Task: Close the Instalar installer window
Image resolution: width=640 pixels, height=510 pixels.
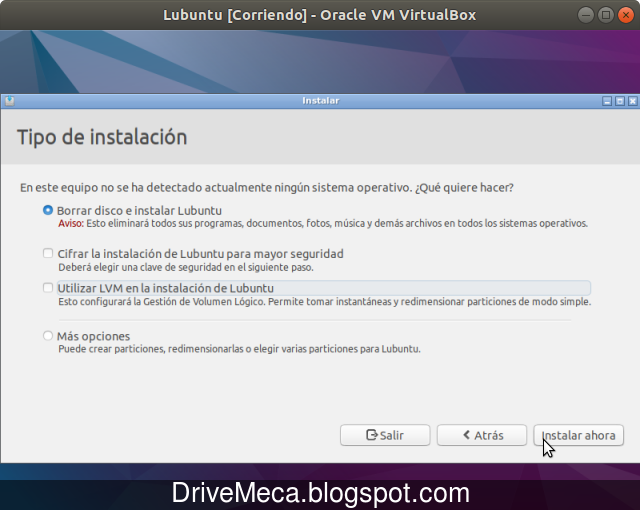Action: (x=632, y=101)
